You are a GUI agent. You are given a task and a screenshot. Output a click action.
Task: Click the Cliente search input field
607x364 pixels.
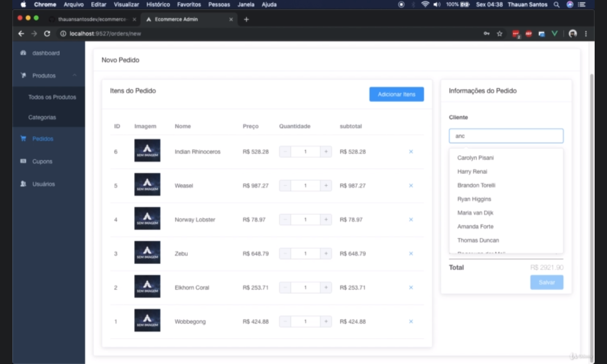(x=506, y=136)
